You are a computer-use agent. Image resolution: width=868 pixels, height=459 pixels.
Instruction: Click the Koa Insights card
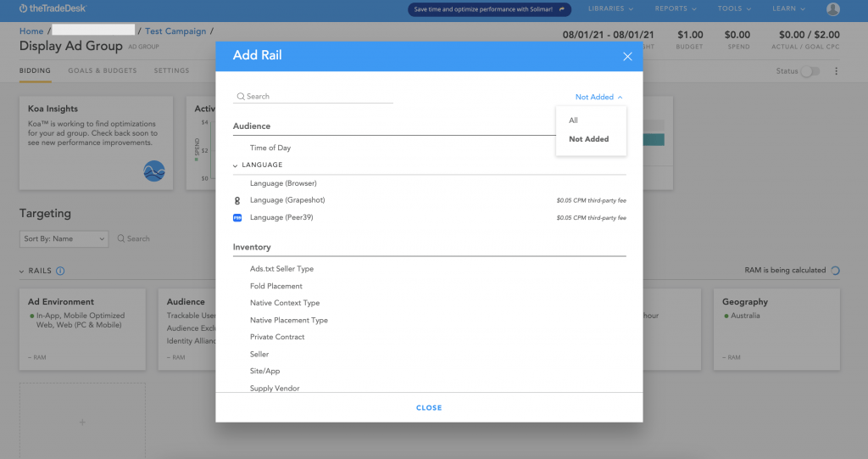point(96,143)
